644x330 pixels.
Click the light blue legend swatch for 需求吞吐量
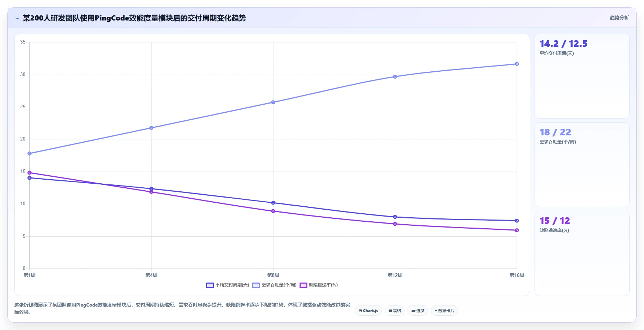point(256,285)
